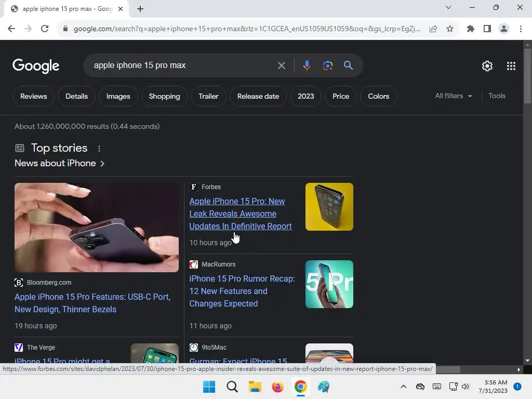The width and height of the screenshot is (532, 399).
Task: Clear the search box text
Action: tap(281, 65)
